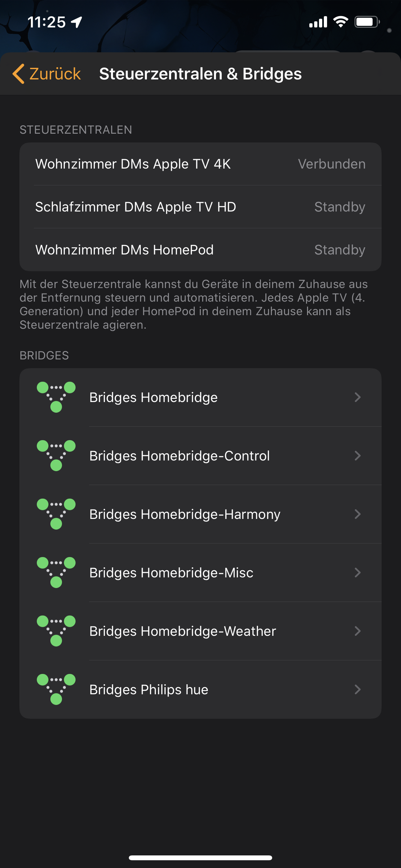
Task: Tap the Homebridge-Misc bridge icon
Action: pos(56,573)
